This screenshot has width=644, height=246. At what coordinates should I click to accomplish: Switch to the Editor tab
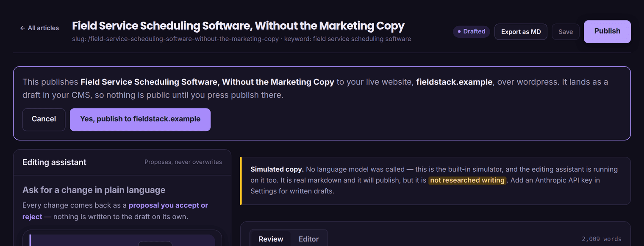(x=308, y=239)
